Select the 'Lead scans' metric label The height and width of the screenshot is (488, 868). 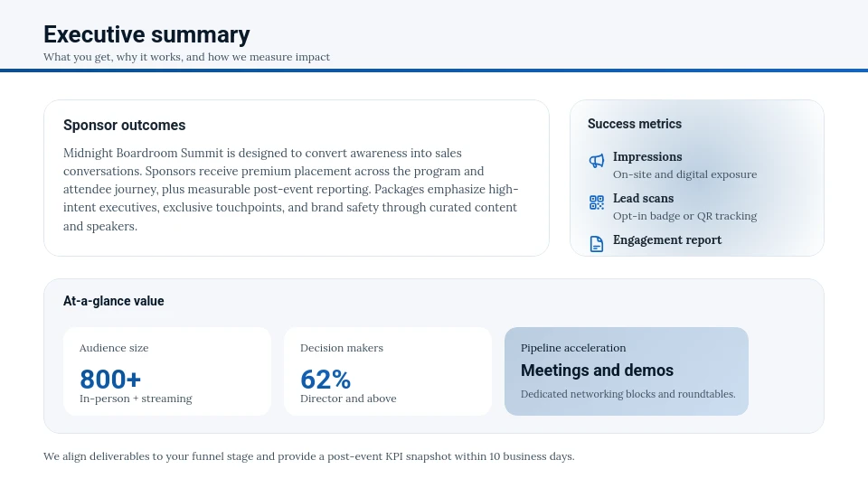point(643,198)
